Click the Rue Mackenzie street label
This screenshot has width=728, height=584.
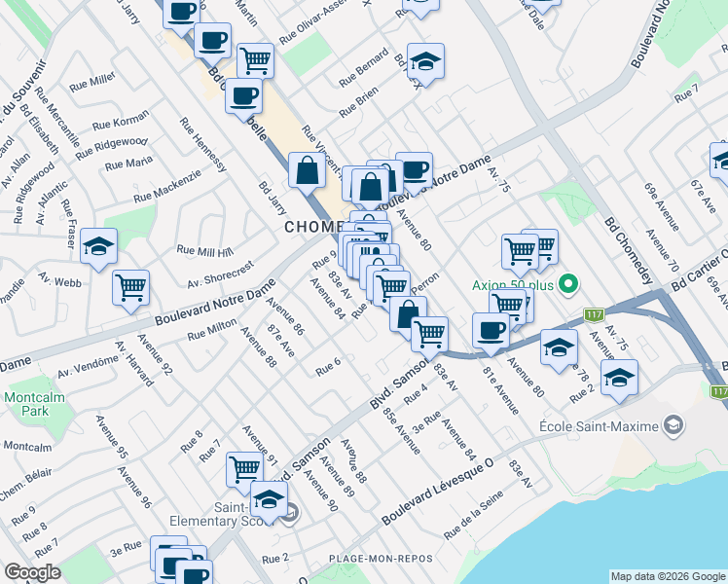[167, 186]
